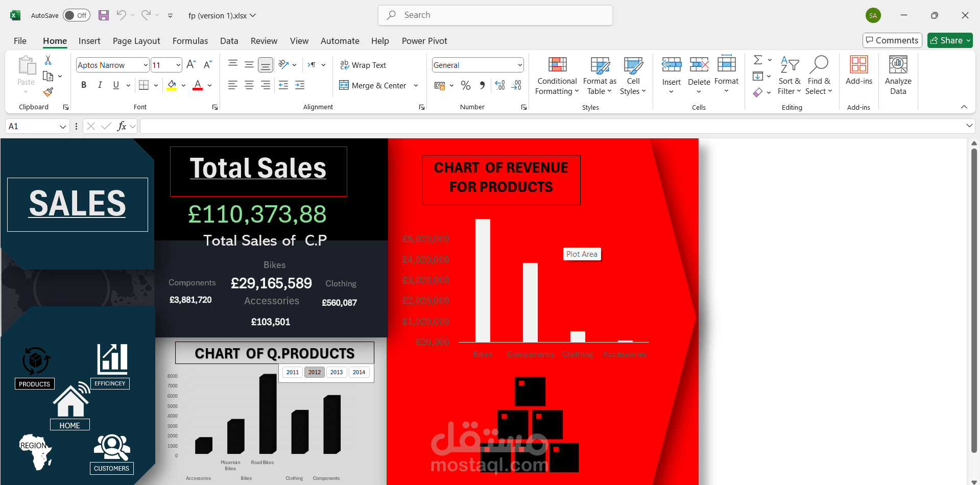Click the Search box in title bar

(495, 15)
